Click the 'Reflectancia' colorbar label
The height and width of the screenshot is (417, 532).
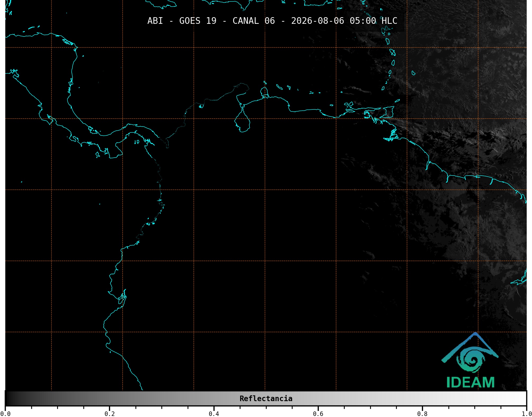(x=266, y=398)
